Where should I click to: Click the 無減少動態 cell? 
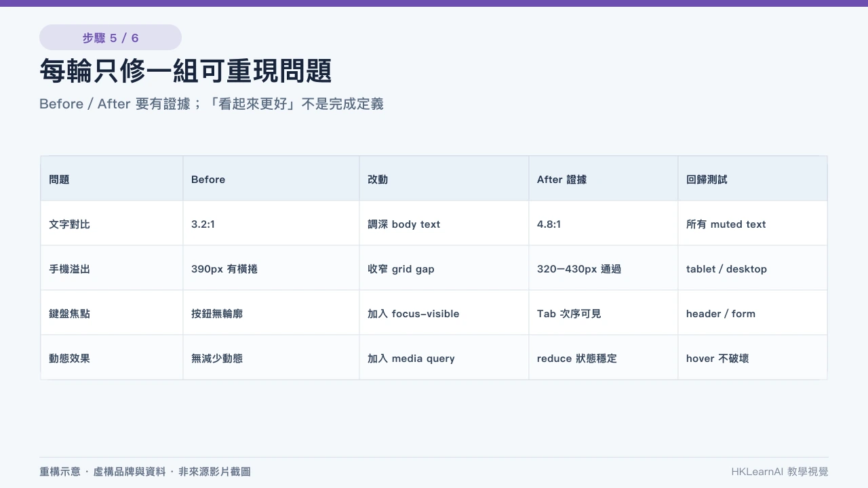pyautogui.click(x=271, y=358)
